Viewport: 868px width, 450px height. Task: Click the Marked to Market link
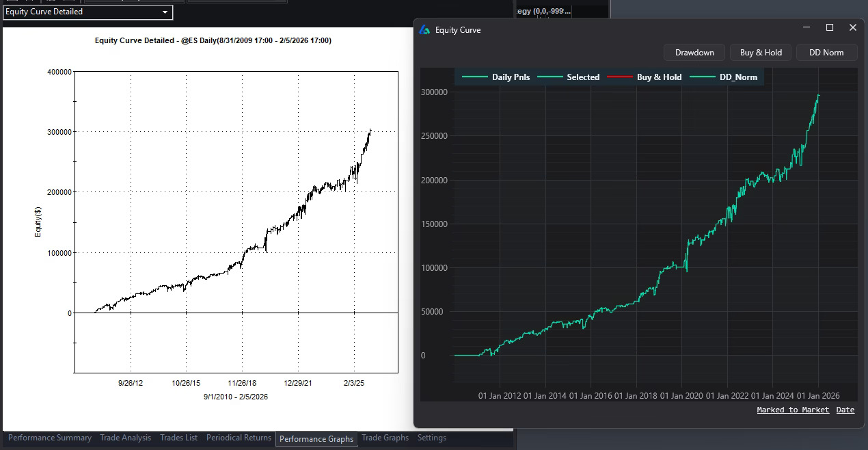pos(793,410)
